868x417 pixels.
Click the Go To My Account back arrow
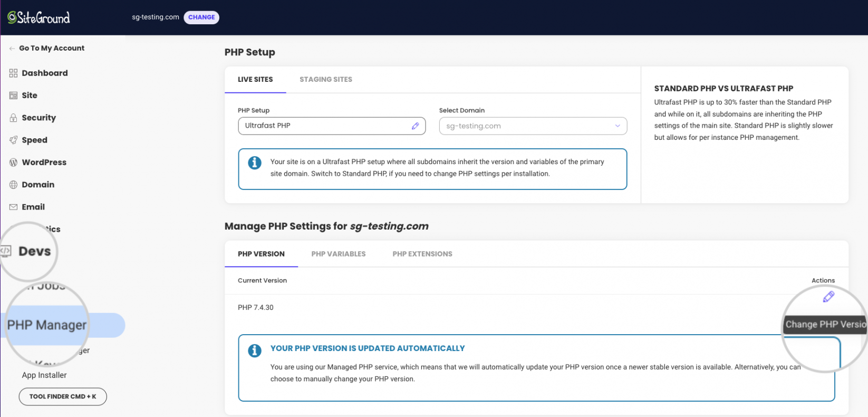pos(12,49)
